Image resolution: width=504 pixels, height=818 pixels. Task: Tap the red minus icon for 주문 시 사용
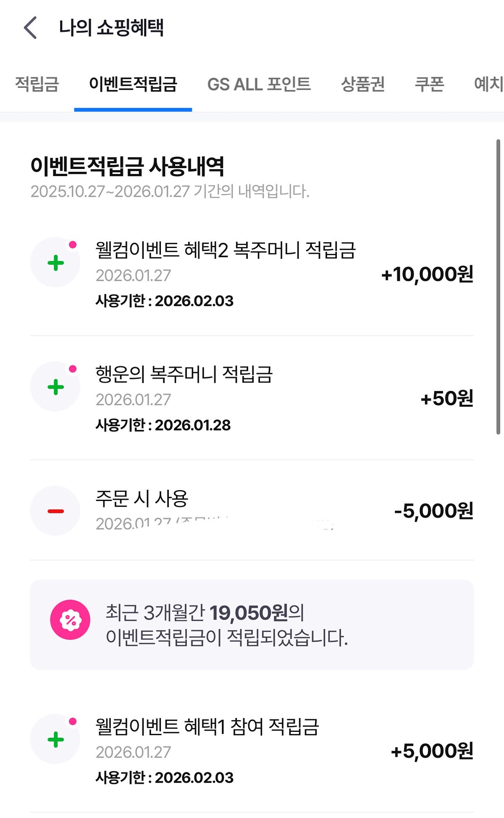click(55, 511)
